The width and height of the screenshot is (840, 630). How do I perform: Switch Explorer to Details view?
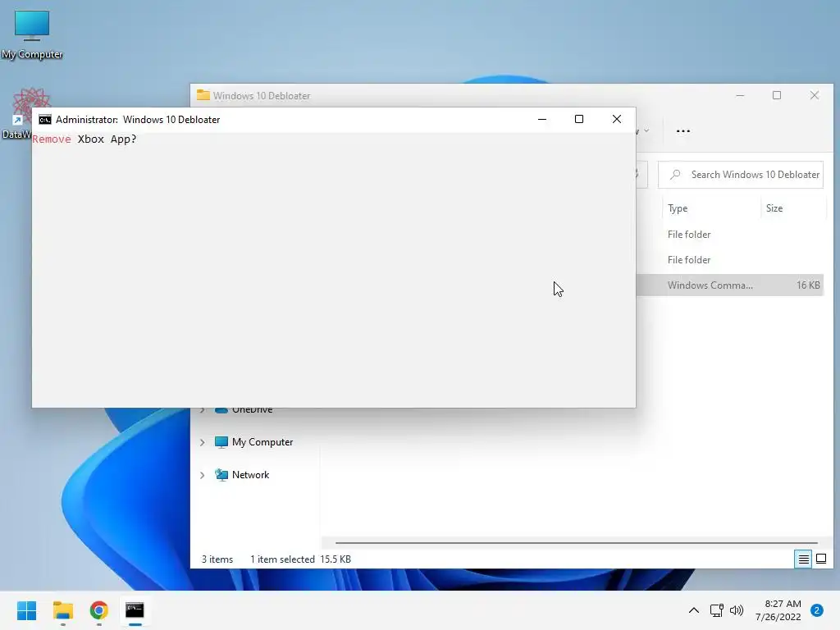[803, 559]
